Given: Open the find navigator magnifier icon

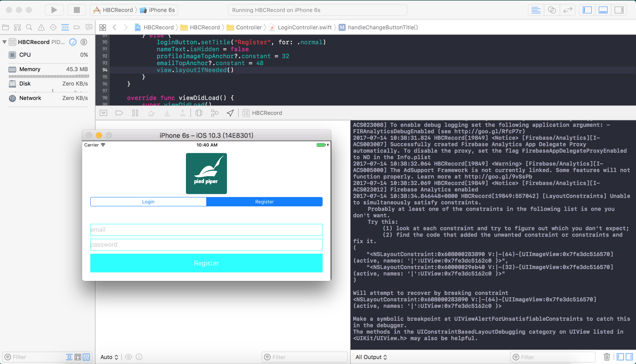Looking at the screenshot, I should pos(29,27).
